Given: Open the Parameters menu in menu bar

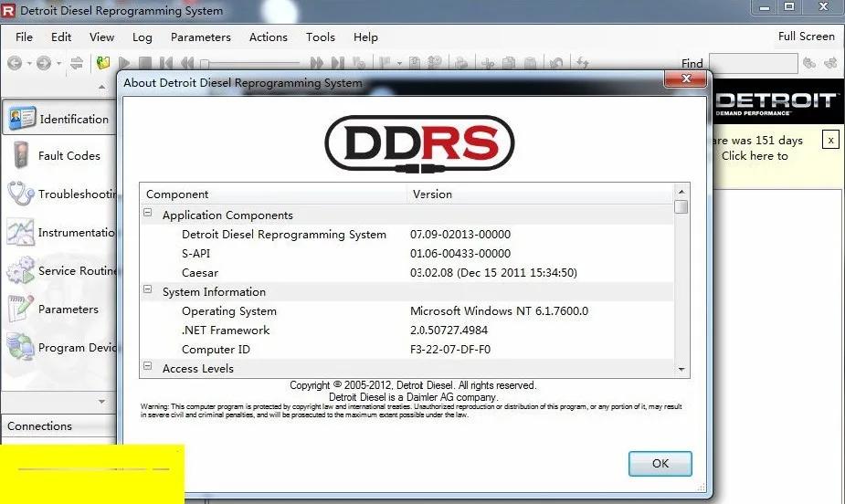Looking at the screenshot, I should point(200,37).
